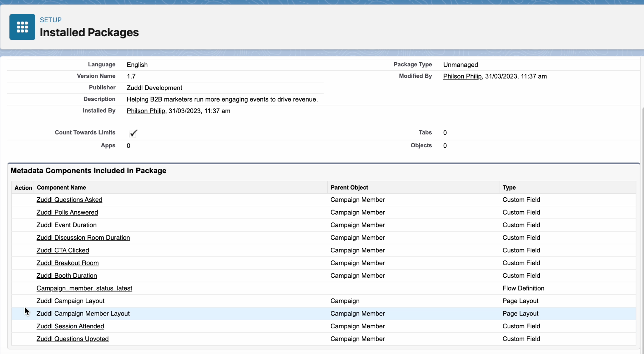Click the Zuddl Campaign Layout page layout

pos(70,301)
